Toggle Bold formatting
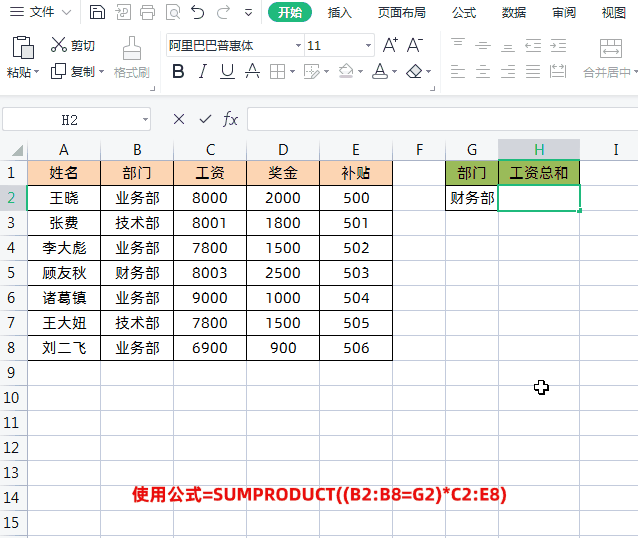The width and height of the screenshot is (638, 538). click(x=178, y=72)
